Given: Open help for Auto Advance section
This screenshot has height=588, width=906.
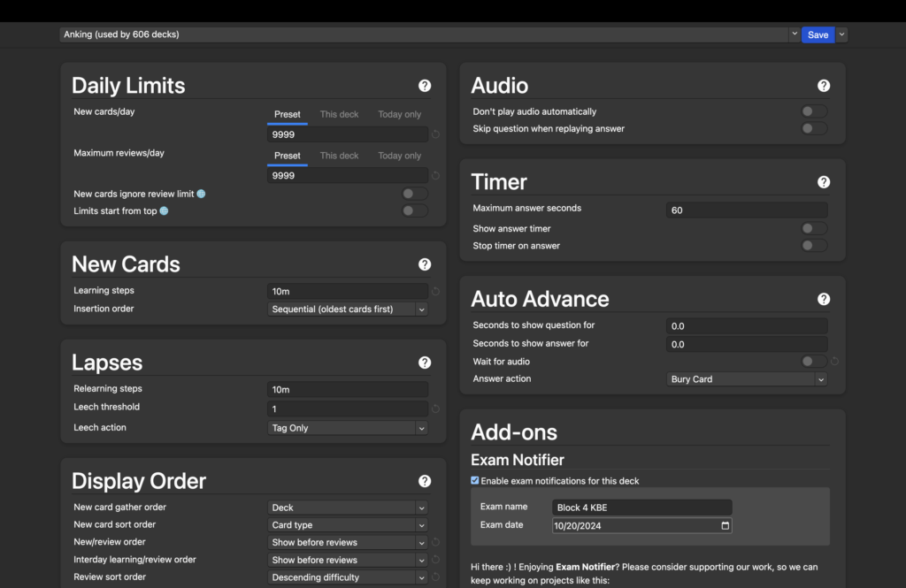Looking at the screenshot, I should (x=824, y=299).
